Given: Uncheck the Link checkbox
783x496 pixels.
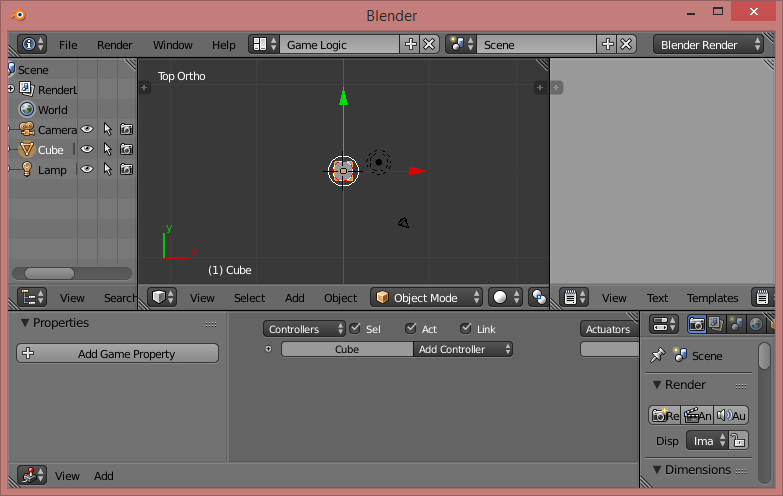Looking at the screenshot, I should coord(466,328).
